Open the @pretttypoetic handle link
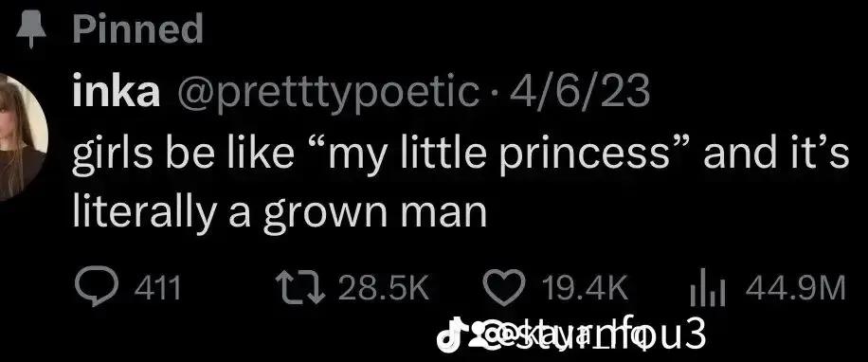The width and height of the screenshot is (868, 362). 327,94
